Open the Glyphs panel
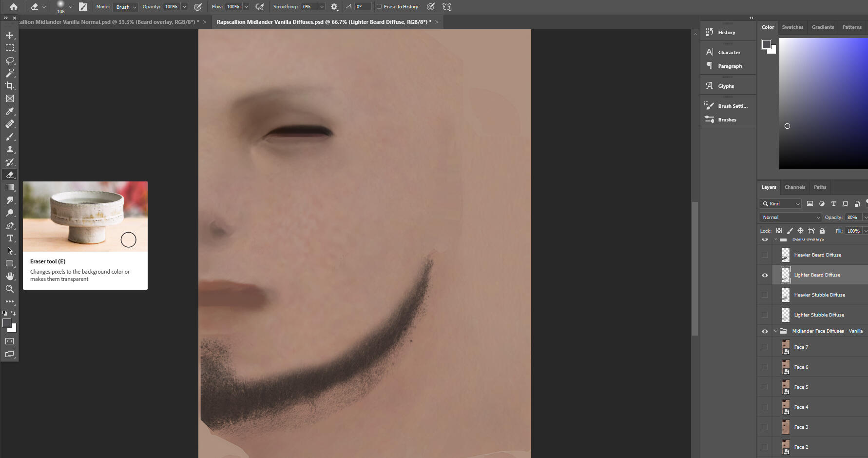 coord(726,86)
